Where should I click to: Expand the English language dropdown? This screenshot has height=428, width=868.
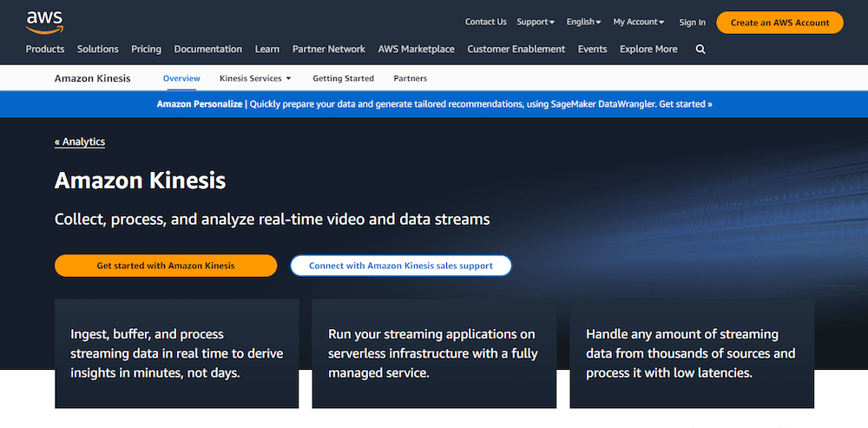tap(583, 23)
